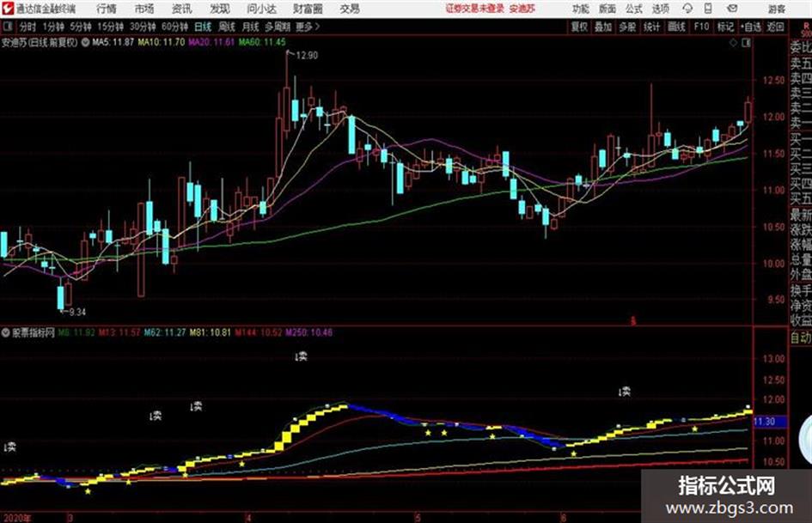Toggle the panel icon left of 分时

coord(8,27)
